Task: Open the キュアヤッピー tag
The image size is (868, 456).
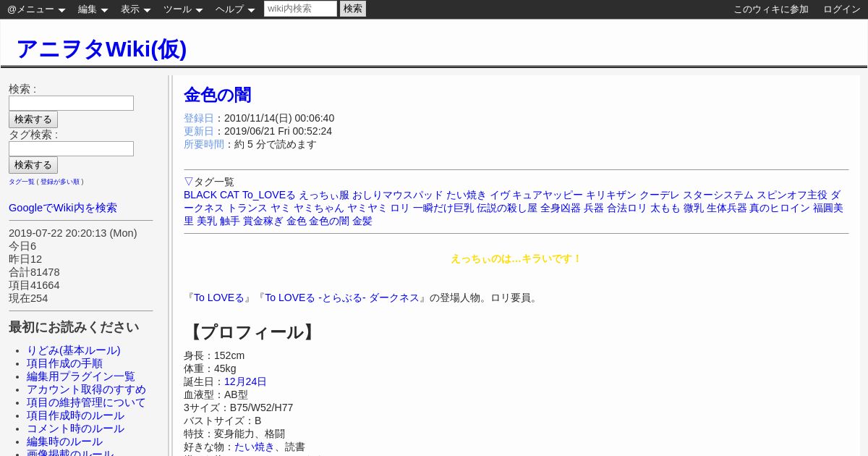Action: pos(548,195)
